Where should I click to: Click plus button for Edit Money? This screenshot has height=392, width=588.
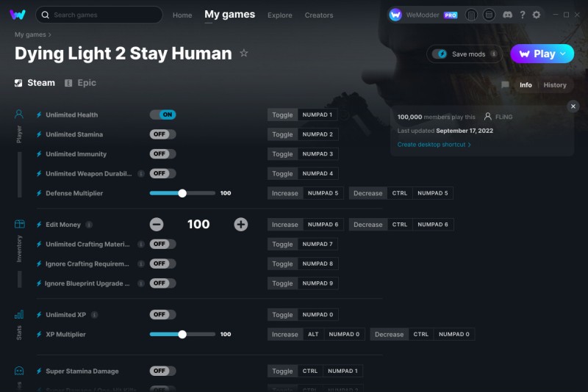(x=241, y=225)
